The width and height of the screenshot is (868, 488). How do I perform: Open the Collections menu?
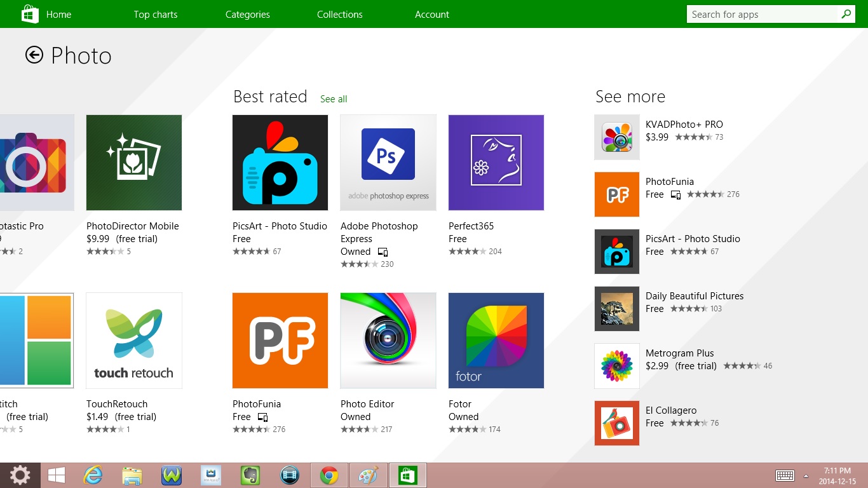point(340,14)
